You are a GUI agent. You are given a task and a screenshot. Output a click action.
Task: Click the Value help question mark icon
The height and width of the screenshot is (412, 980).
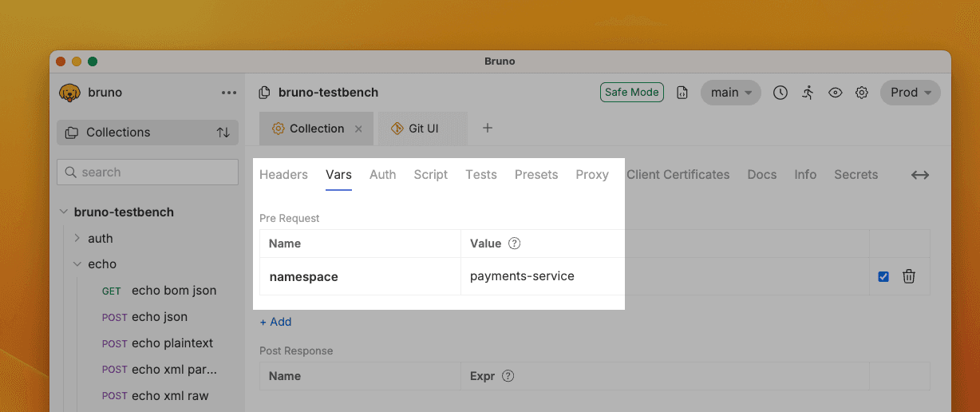515,244
